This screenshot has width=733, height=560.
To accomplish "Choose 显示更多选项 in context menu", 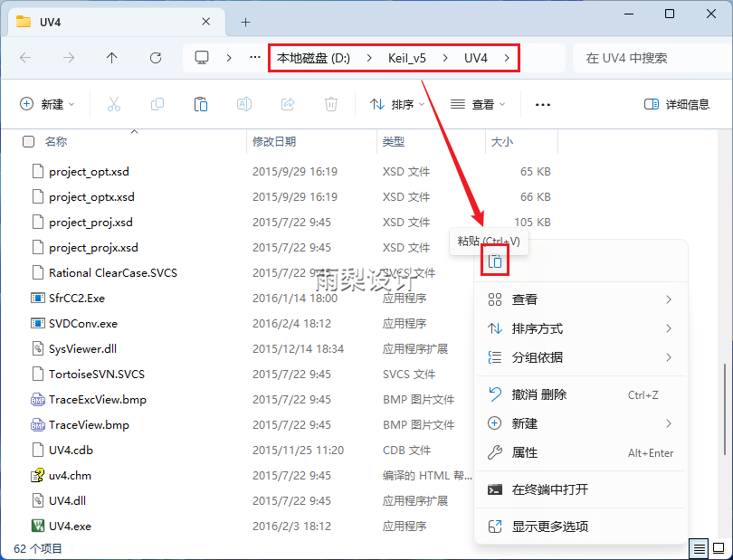I will pos(581,527).
